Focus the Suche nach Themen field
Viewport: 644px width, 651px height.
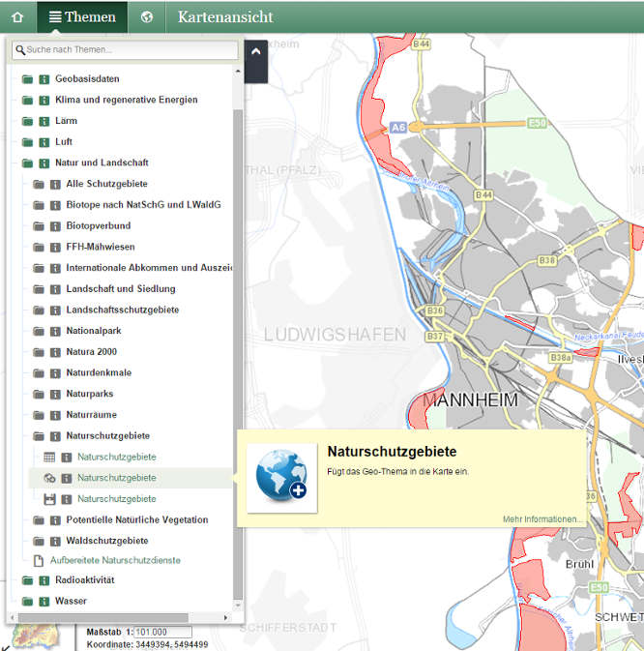point(125,50)
